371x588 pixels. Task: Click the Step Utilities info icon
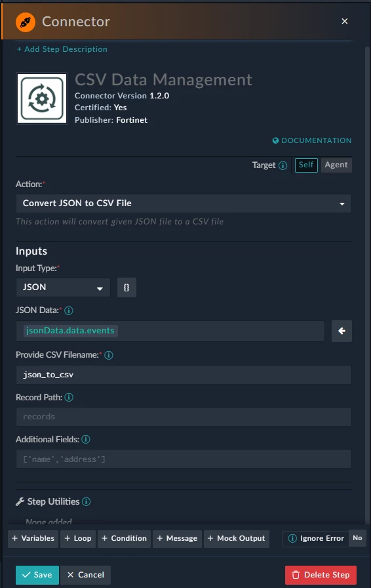coord(86,502)
